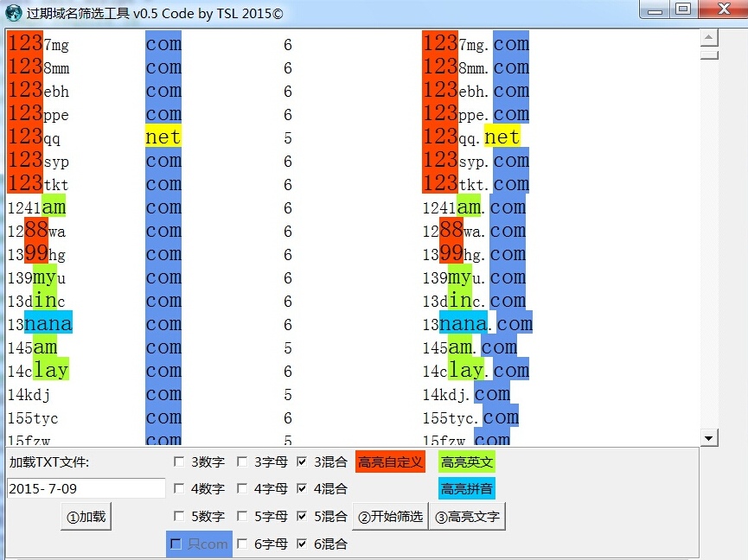Select the 1238mm domain name cell

(x=38, y=67)
